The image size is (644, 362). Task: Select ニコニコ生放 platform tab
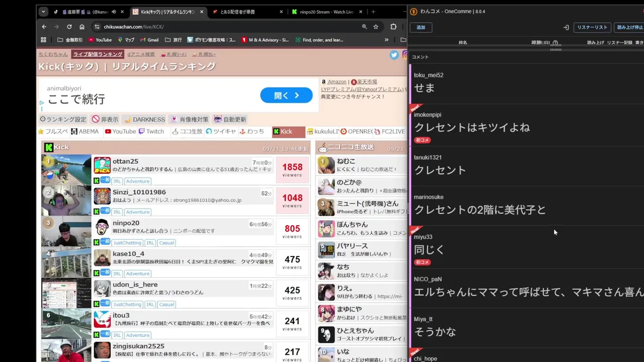coord(187,131)
